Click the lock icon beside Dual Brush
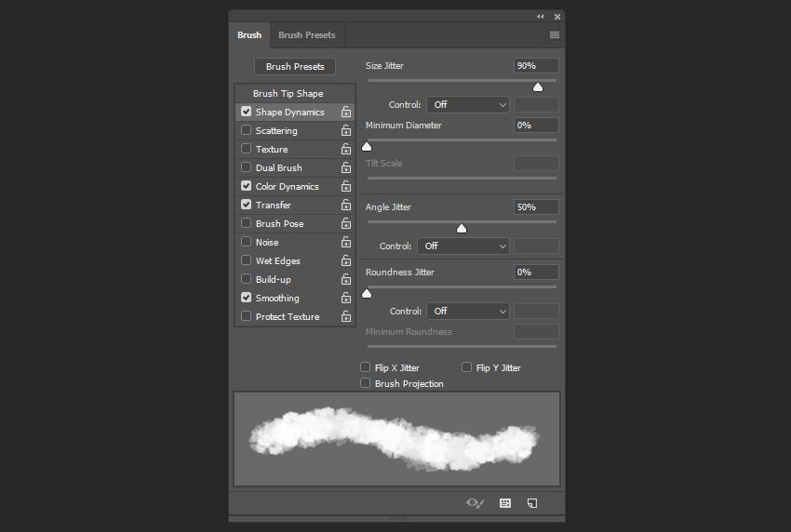 point(345,168)
